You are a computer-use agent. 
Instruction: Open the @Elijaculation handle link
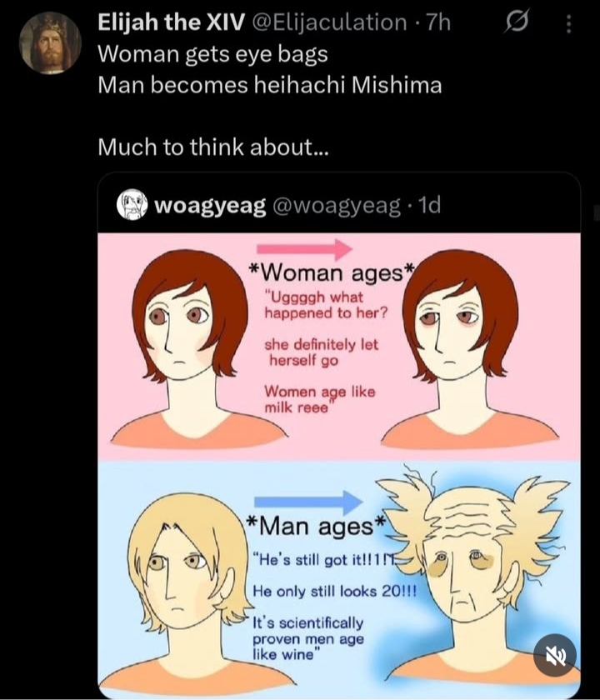coord(329,22)
